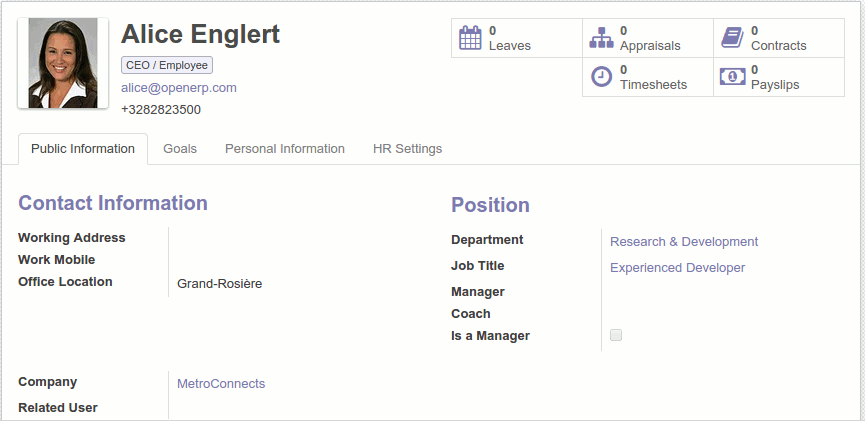The image size is (865, 421).
Task: Open the HR Settings tab
Action: point(407,149)
